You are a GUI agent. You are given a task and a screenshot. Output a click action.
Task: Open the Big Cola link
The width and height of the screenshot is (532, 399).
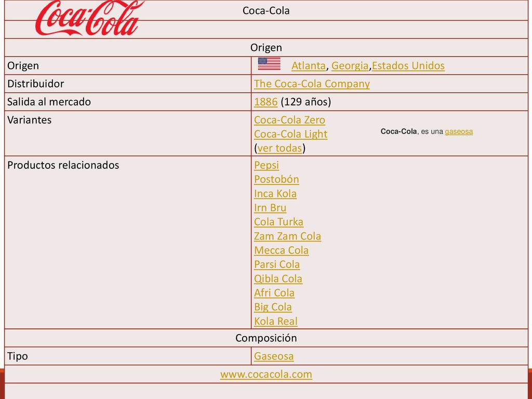click(273, 307)
